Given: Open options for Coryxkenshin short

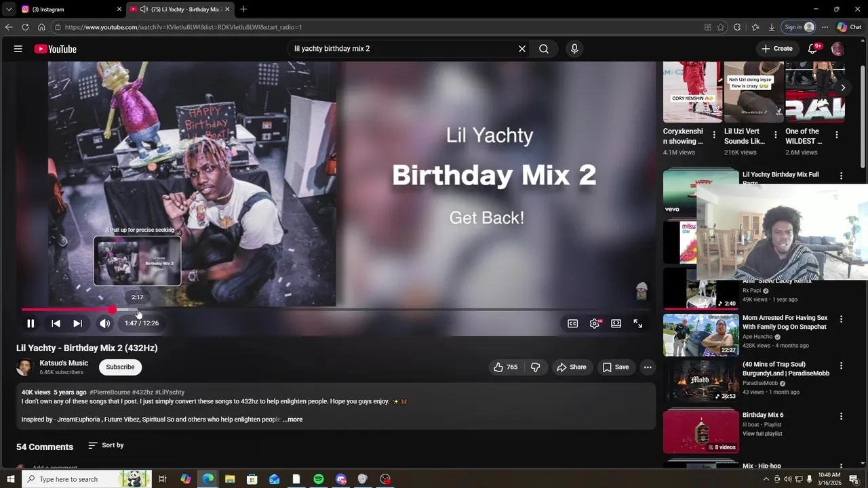Looking at the screenshot, I should click(714, 135).
